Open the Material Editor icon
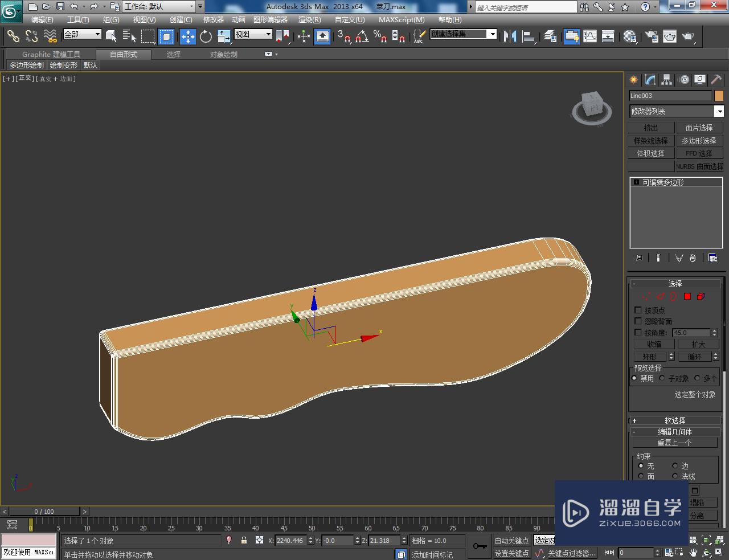This screenshot has height=560, width=729. 630,36
